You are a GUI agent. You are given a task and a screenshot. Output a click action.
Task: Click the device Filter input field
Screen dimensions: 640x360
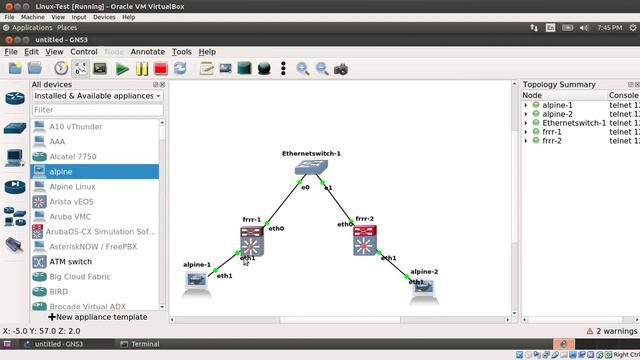click(x=98, y=110)
